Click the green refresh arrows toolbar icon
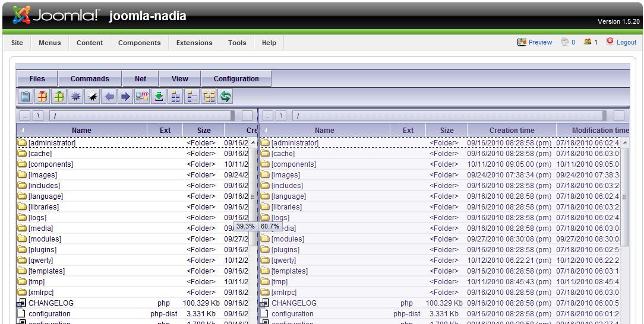Screen dimensions: 644x324 point(225,97)
